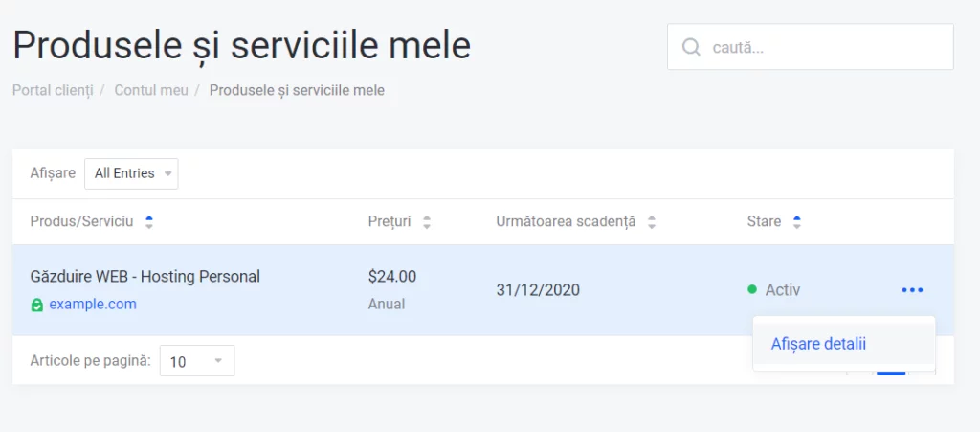This screenshot has width=980, height=432.
Task: Sort by Următoarea scadență using sort arrows
Action: click(651, 222)
